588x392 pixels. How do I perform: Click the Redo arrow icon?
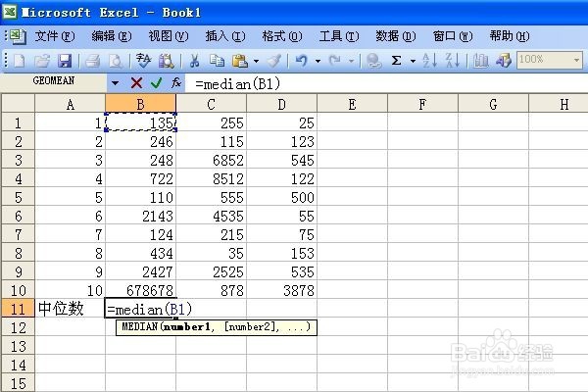pos(335,60)
